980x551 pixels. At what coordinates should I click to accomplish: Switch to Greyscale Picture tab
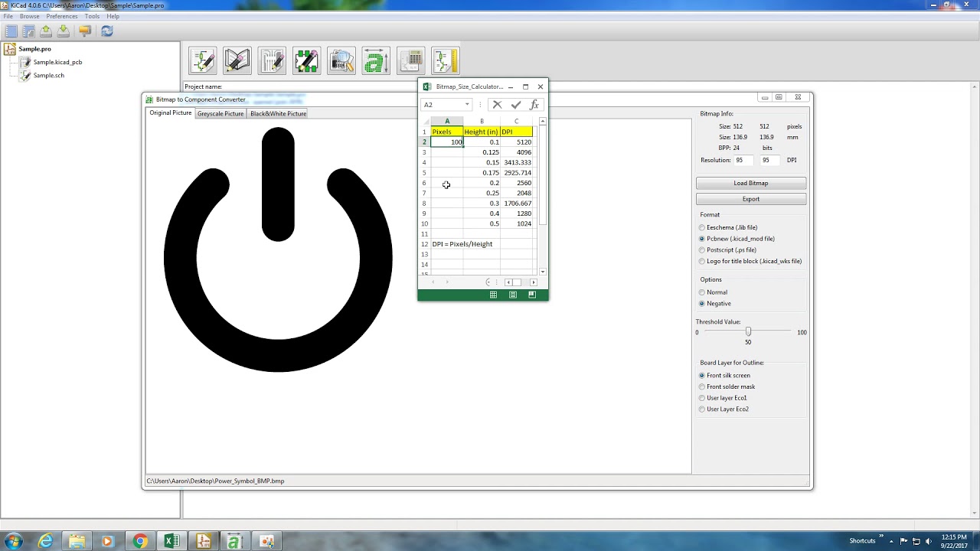(x=220, y=113)
